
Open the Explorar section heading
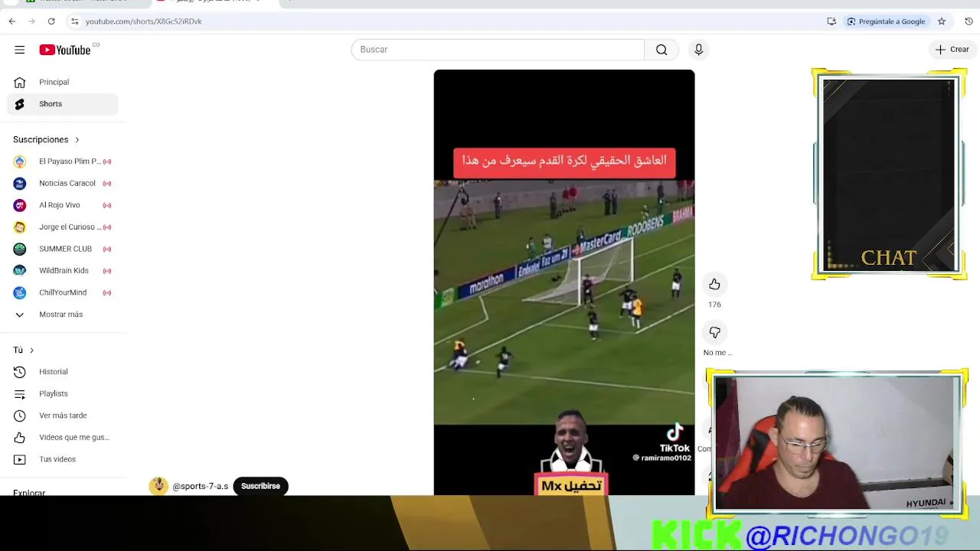[x=29, y=492]
